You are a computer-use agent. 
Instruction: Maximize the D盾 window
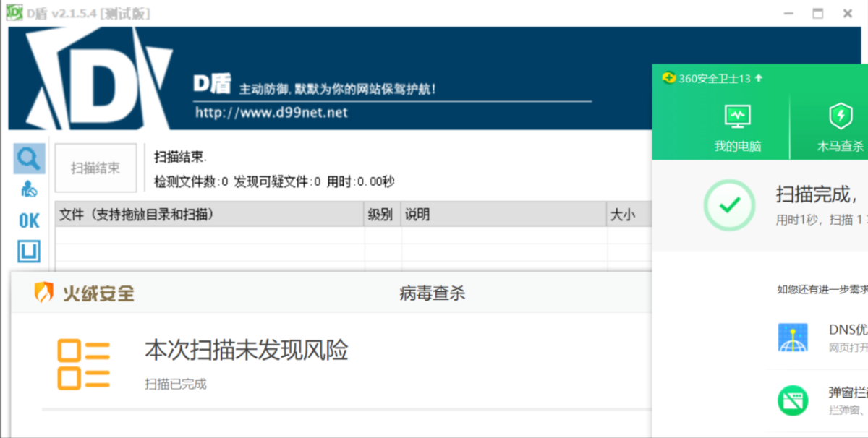pos(818,13)
